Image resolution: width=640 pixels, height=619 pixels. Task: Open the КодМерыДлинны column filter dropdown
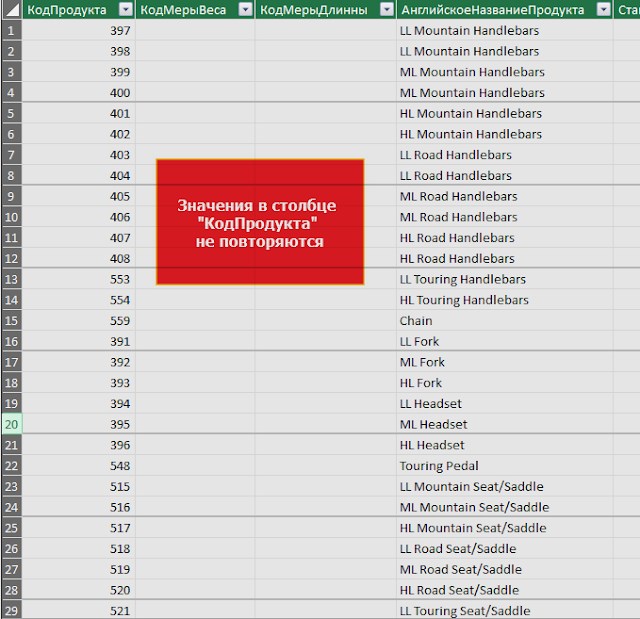387,9
